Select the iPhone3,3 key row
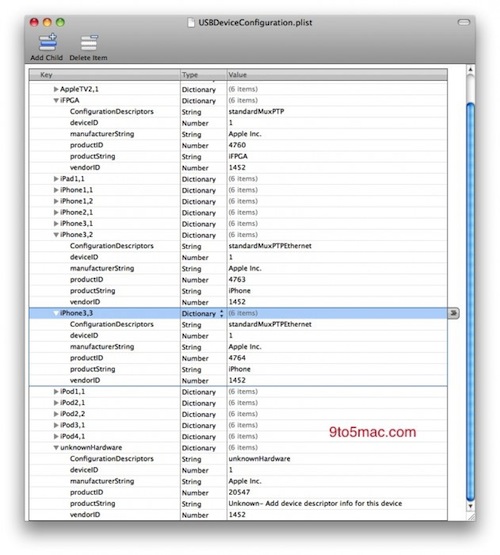The height and width of the screenshot is (555, 500). click(238, 313)
